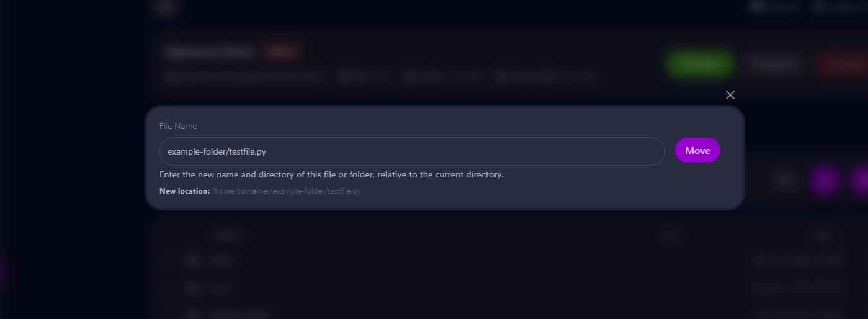Click the File Name label

pyautogui.click(x=178, y=126)
